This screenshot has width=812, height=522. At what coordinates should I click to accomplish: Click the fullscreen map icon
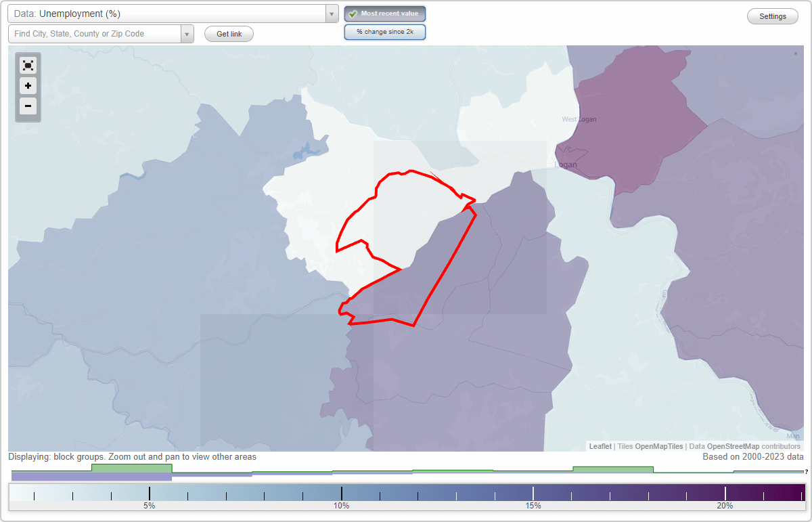click(28, 66)
